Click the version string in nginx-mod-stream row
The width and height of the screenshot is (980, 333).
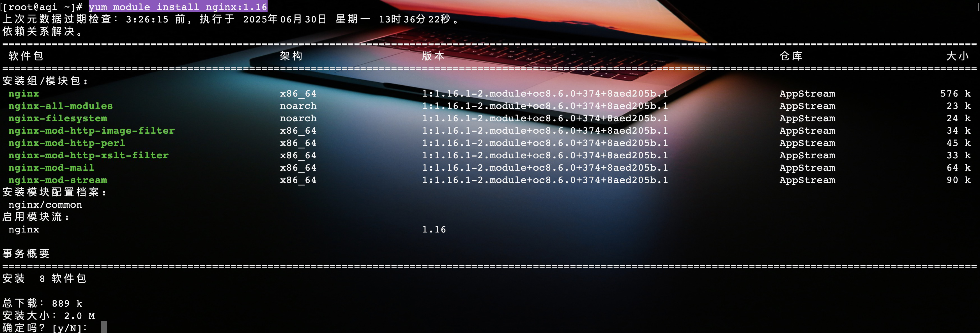[545, 180]
